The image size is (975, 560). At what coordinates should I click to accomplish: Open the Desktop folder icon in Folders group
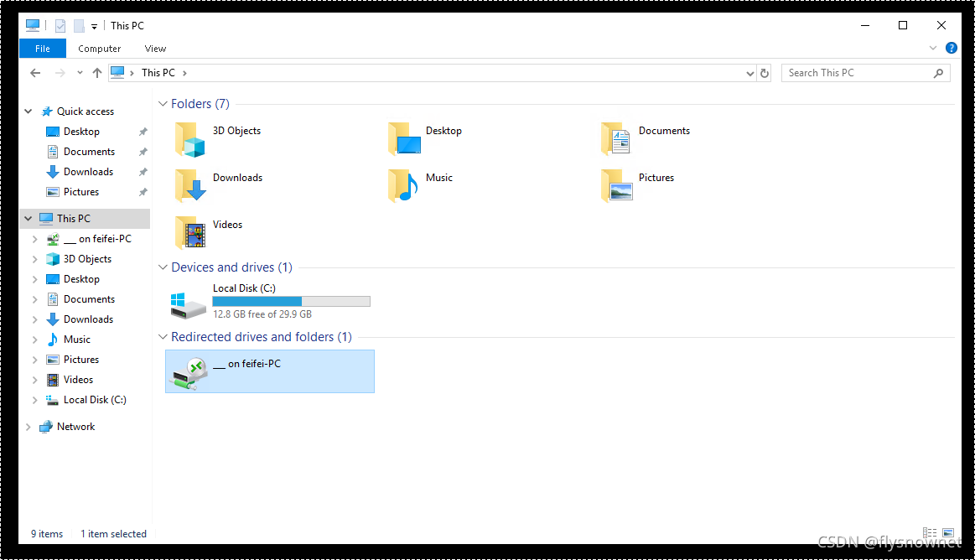point(403,139)
